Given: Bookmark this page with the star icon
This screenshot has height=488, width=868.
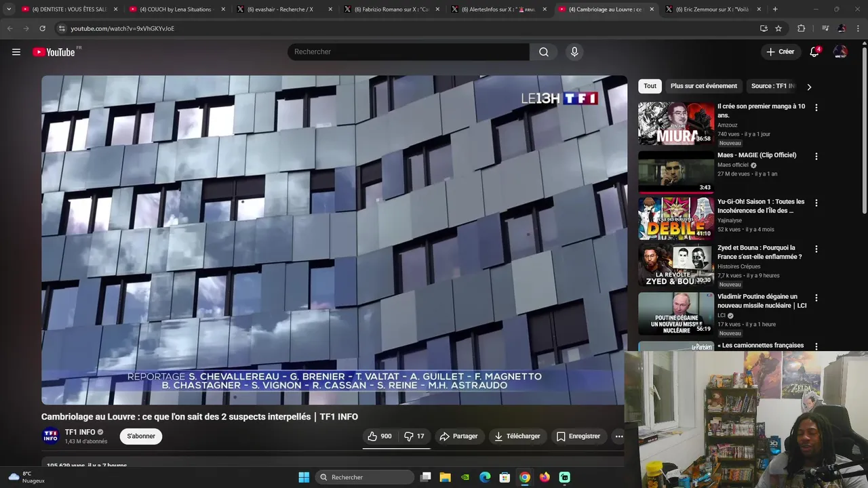Looking at the screenshot, I should (778, 28).
